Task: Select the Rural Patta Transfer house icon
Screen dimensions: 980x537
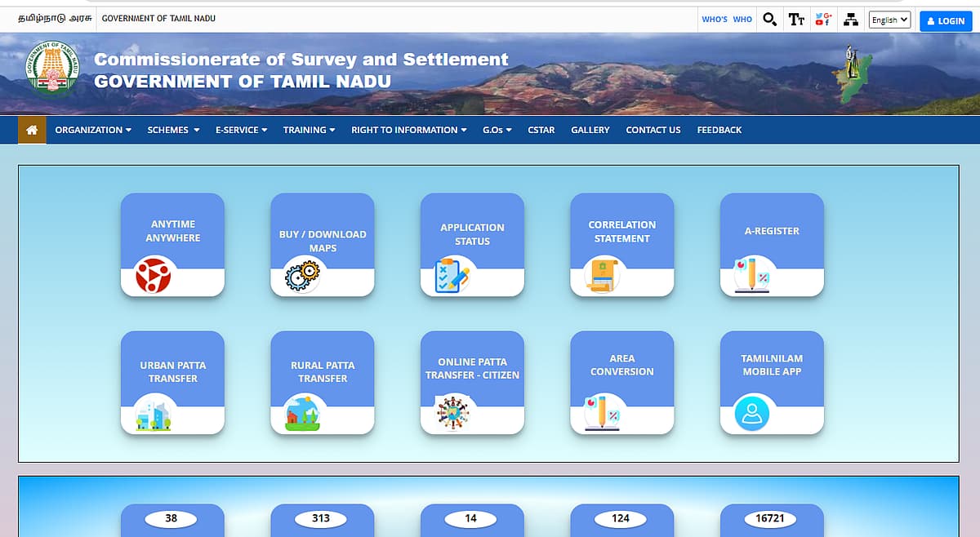Action: (x=301, y=414)
